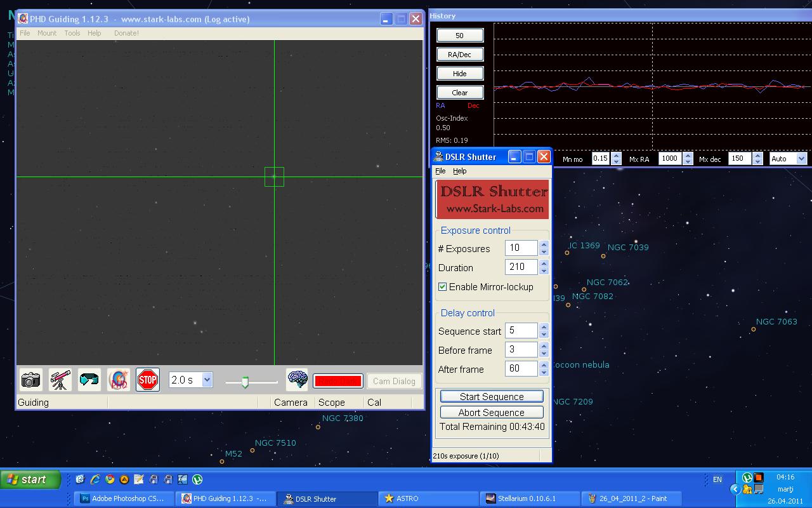Click the camera connect icon in PHD Guiding
This screenshot has height=508, width=812.
coord(31,380)
